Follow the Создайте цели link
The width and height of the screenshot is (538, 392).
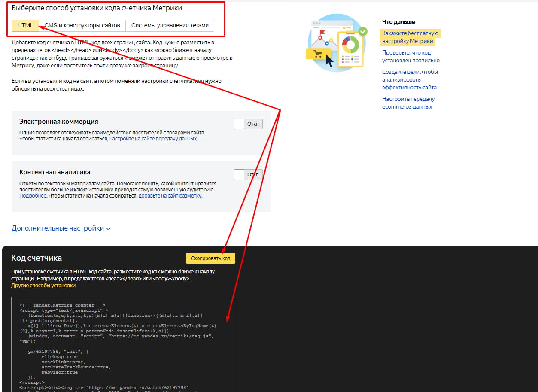(410, 79)
